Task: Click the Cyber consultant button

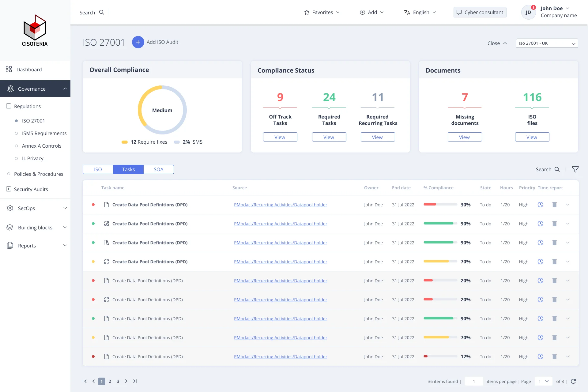Action: [x=480, y=12]
